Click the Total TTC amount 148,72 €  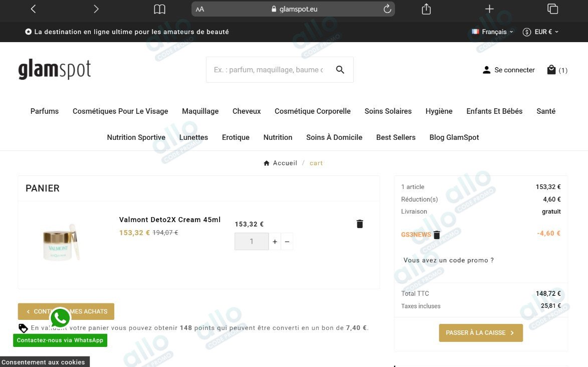[548, 293]
